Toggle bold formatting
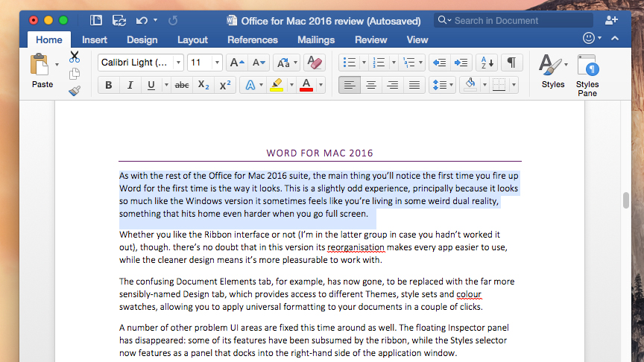644x362 pixels. click(x=108, y=85)
